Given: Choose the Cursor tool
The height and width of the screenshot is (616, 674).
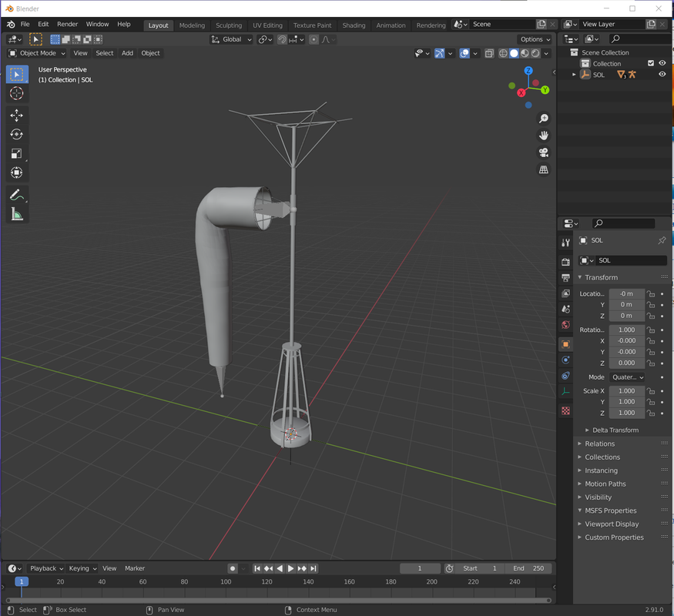Looking at the screenshot, I should click(x=16, y=93).
